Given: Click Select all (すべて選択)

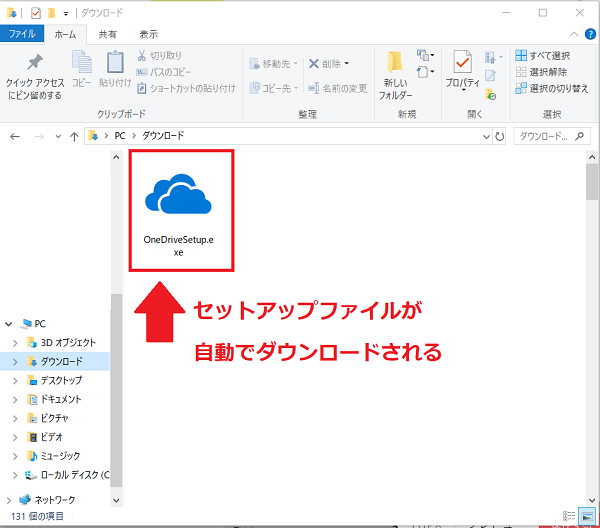Looking at the screenshot, I should point(542,55).
